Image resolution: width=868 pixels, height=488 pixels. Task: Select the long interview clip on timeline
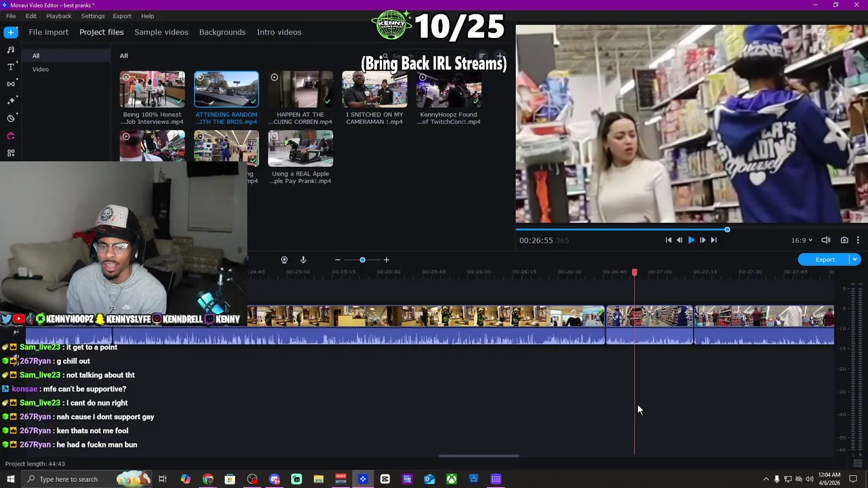pyautogui.click(x=425, y=325)
